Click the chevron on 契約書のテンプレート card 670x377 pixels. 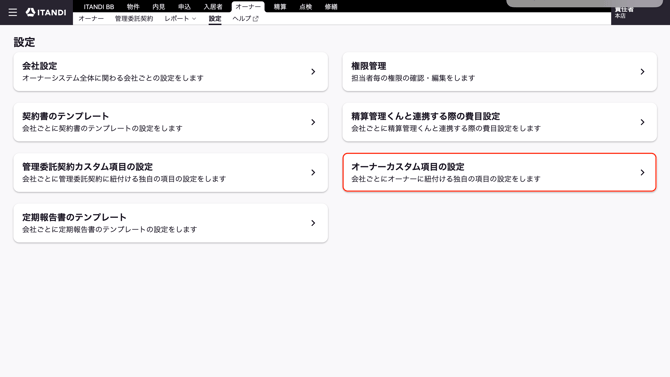(x=313, y=122)
